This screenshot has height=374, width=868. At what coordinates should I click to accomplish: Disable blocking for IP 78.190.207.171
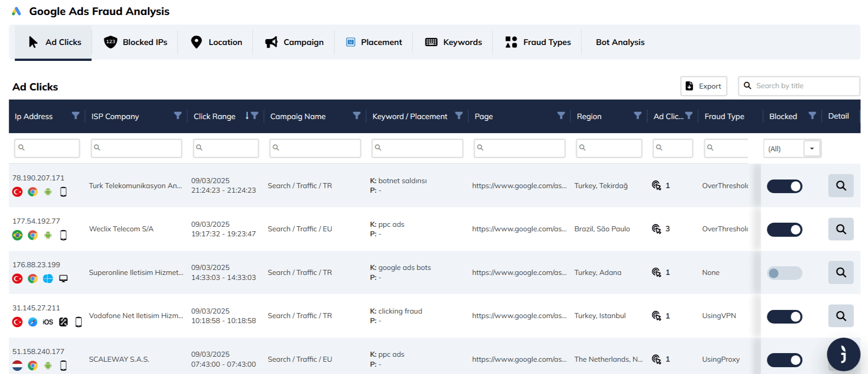[x=784, y=186]
